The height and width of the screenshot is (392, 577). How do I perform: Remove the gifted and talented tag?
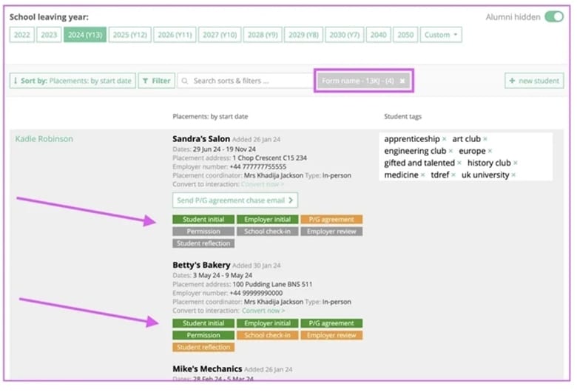(x=459, y=163)
